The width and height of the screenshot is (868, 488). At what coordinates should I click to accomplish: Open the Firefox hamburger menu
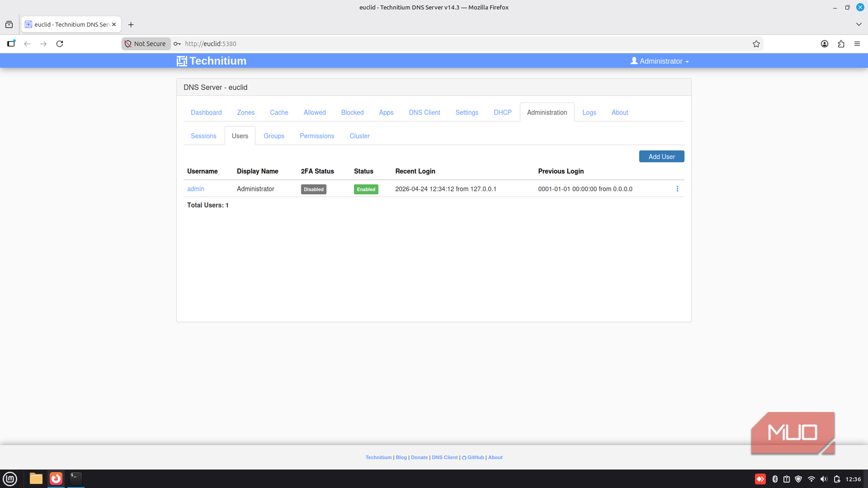(x=857, y=44)
